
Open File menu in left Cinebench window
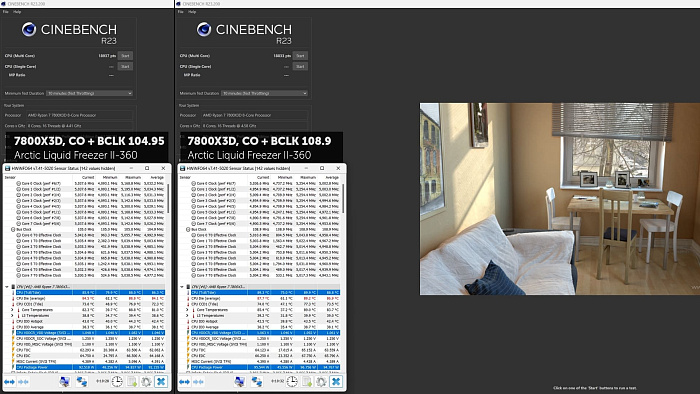point(5,12)
